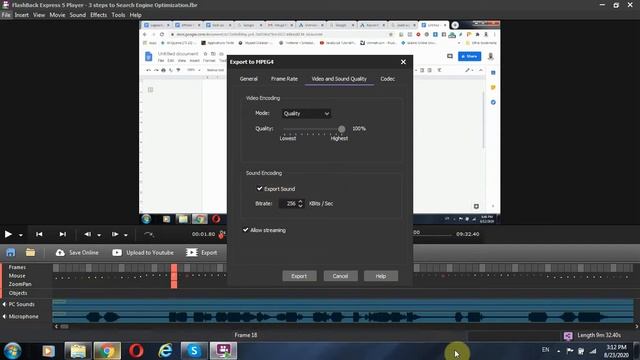This screenshot has width=640, height=360.
Task: Click the Export button in dialog
Action: tap(299, 276)
